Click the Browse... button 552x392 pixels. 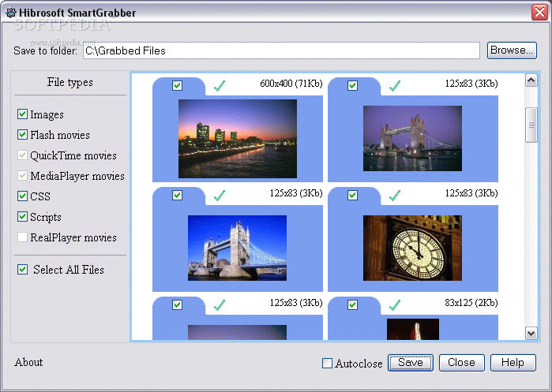point(512,50)
